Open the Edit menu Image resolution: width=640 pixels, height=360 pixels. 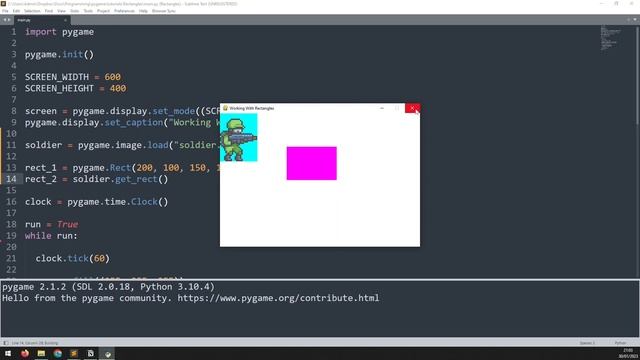[16, 11]
